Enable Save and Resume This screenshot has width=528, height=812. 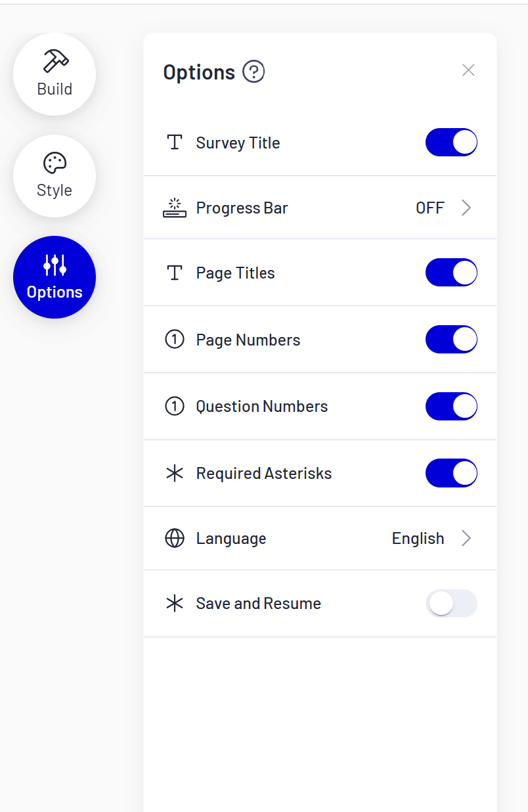pos(451,603)
